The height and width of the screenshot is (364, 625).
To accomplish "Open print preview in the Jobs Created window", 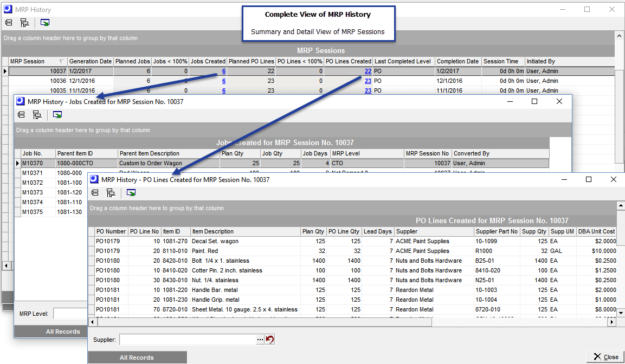I will pyautogui.click(x=37, y=114).
